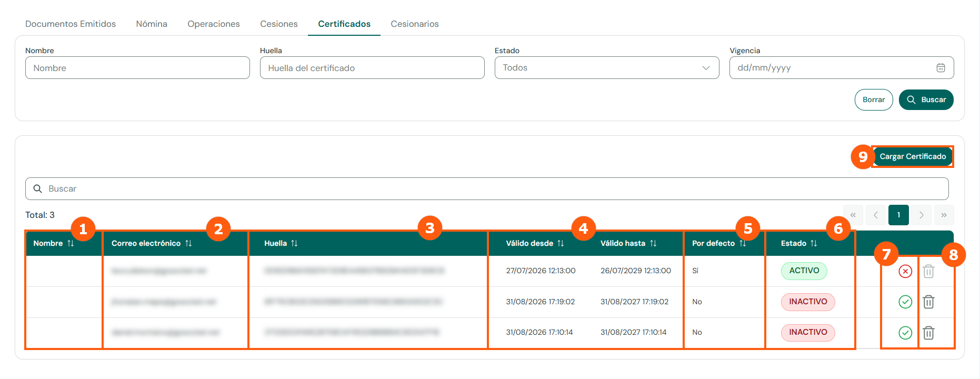Activate the certificate valid from 31/08/2026 17:19:02

[905, 302]
